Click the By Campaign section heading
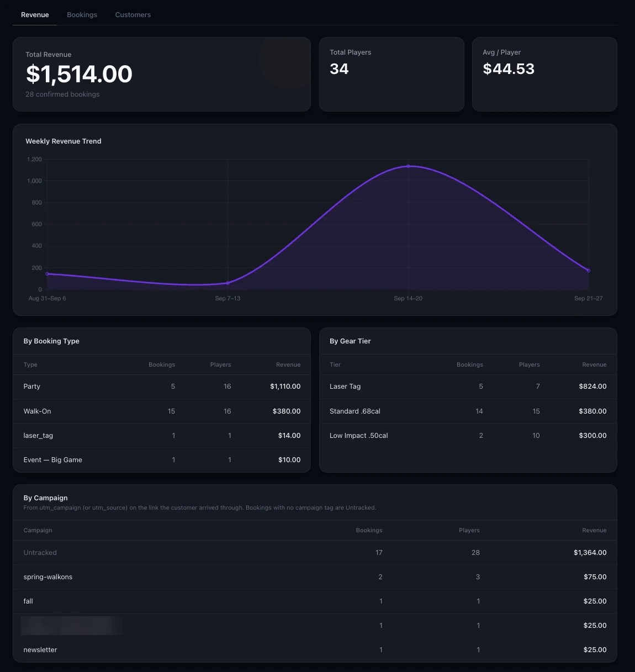The height and width of the screenshot is (672, 635). pyautogui.click(x=45, y=498)
